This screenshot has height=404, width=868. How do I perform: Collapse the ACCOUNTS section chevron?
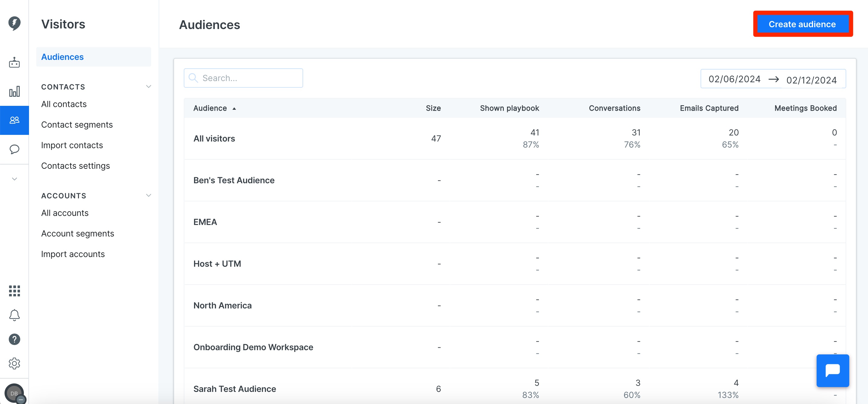tap(148, 196)
